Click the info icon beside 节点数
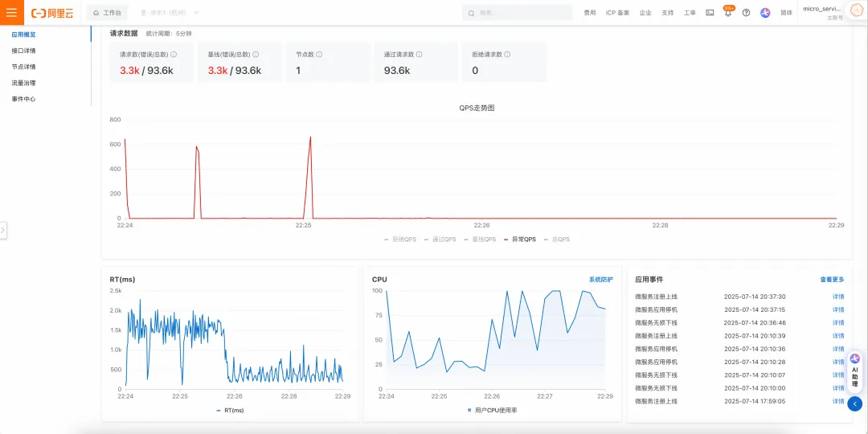 pyautogui.click(x=319, y=55)
